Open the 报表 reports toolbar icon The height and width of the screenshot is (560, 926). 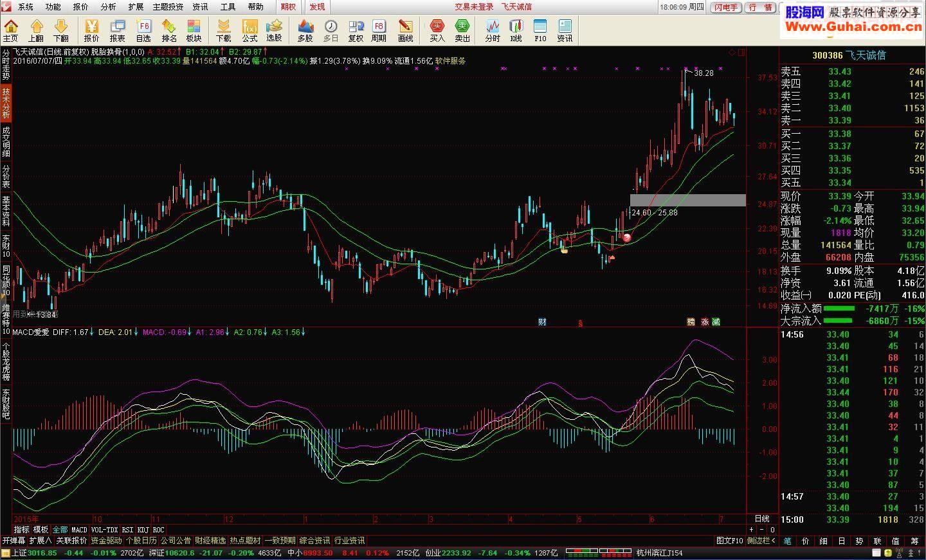coord(118,30)
